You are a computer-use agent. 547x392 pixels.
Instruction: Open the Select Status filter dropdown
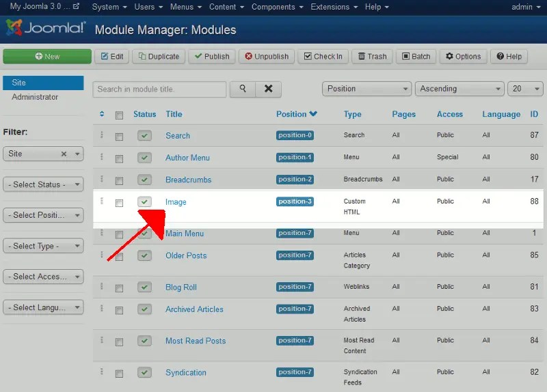43,184
